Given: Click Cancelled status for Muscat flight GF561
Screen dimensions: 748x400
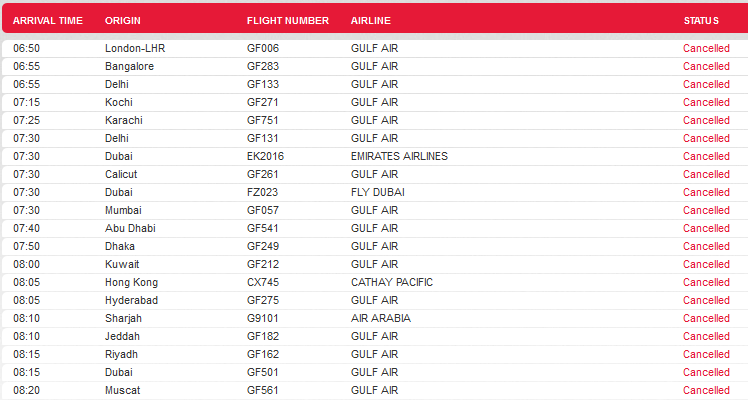Looking at the screenshot, I should click(706, 390).
